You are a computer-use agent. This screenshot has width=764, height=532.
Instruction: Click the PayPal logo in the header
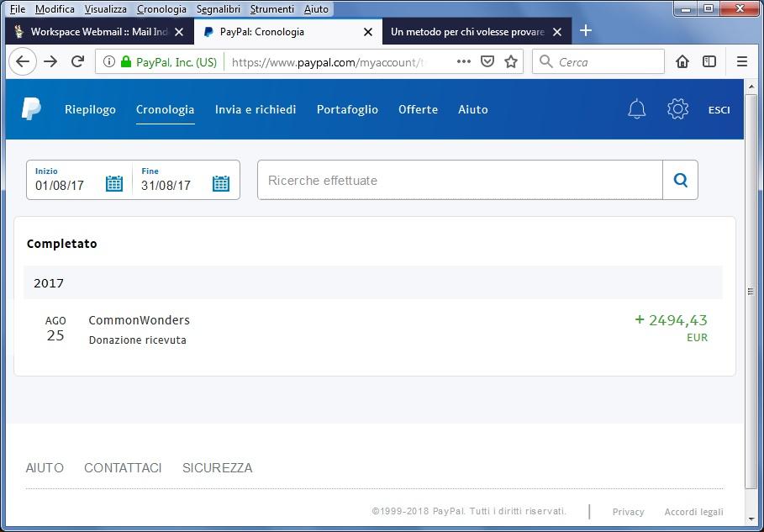[x=31, y=108]
